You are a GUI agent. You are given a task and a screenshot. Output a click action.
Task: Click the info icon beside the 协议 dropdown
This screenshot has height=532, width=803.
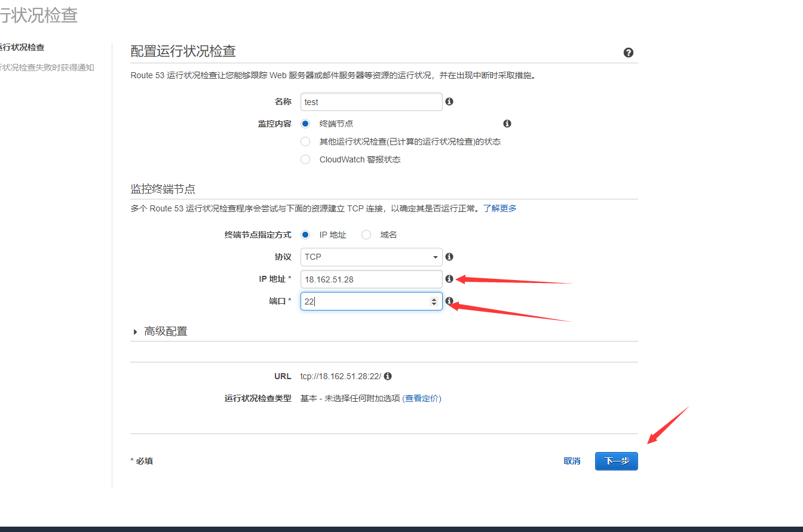(449, 257)
